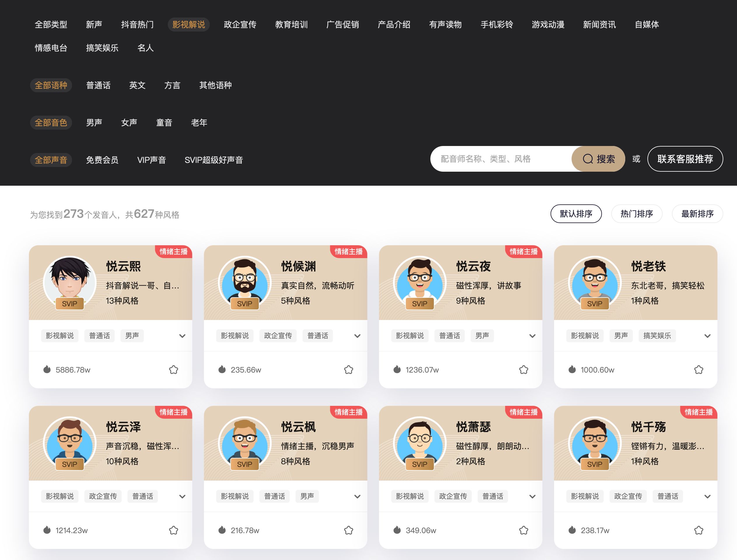Star the 悦云夜 voice card

[x=523, y=370]
